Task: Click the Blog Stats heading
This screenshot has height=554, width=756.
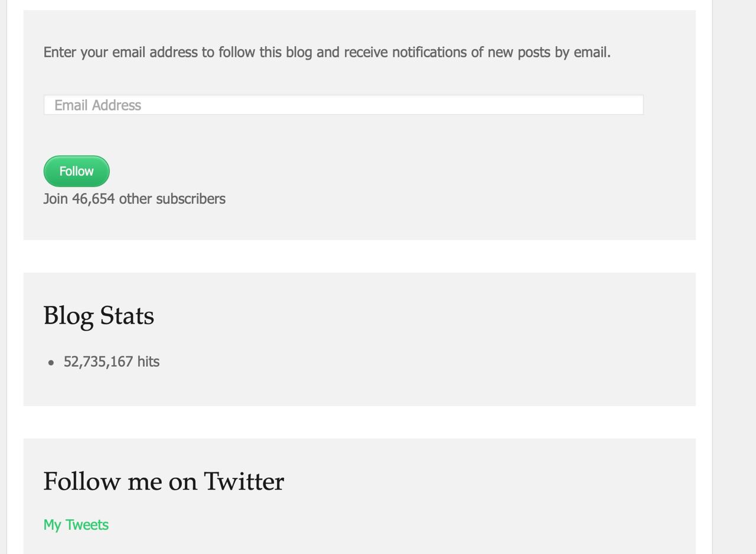Action: pyautogui.click(x=99, y=315)
